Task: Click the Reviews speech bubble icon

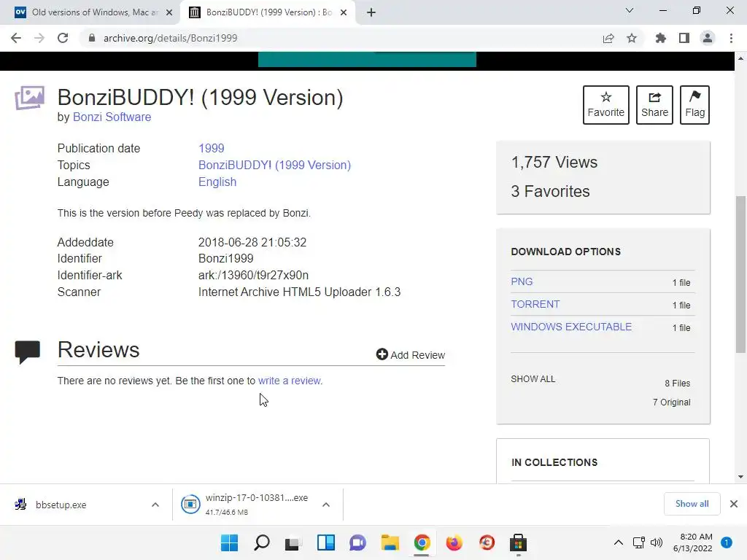Action: pyautogui.click(x=28, y=352)
